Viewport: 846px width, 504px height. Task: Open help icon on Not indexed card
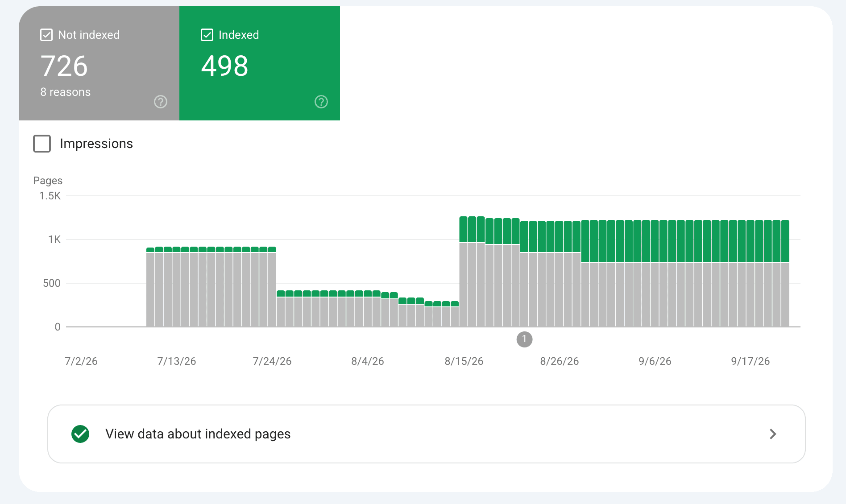pyautogui.click(x=161, y=102)
